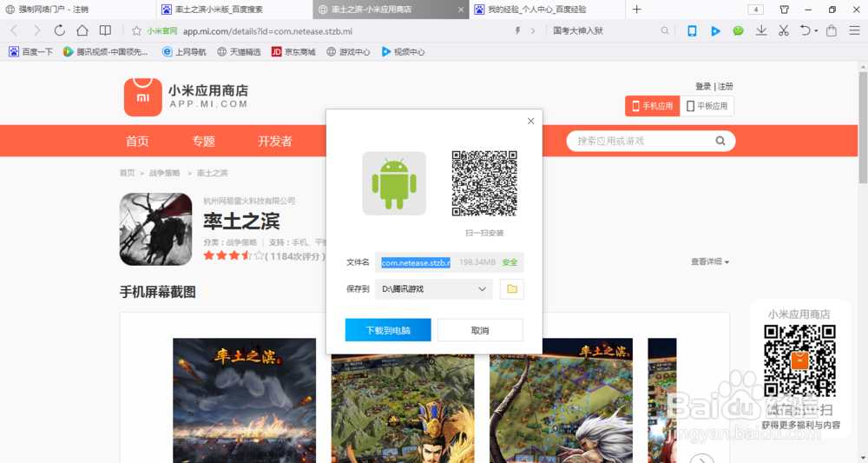Open the 开发者 navigation menu item

tap(274, 142)
